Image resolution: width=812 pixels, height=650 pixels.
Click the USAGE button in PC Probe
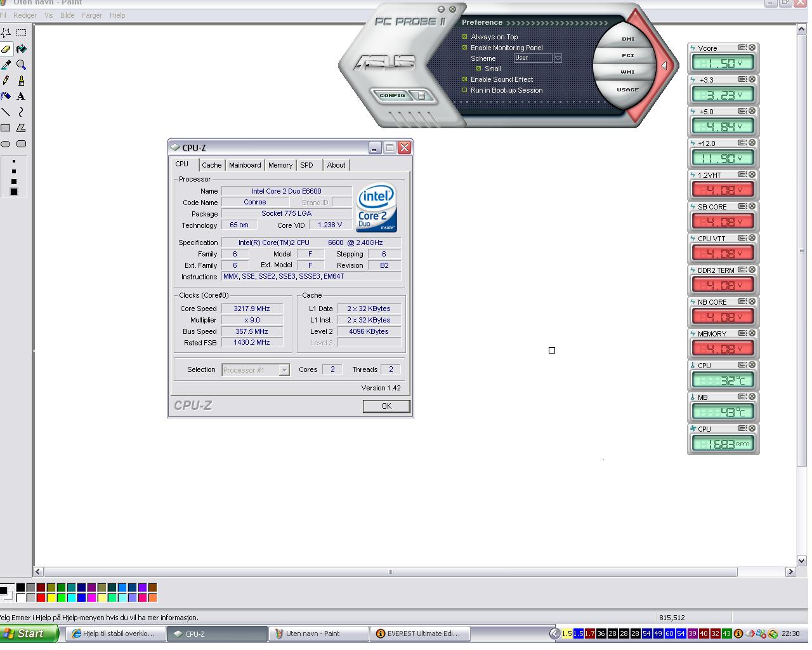(628, 90)
